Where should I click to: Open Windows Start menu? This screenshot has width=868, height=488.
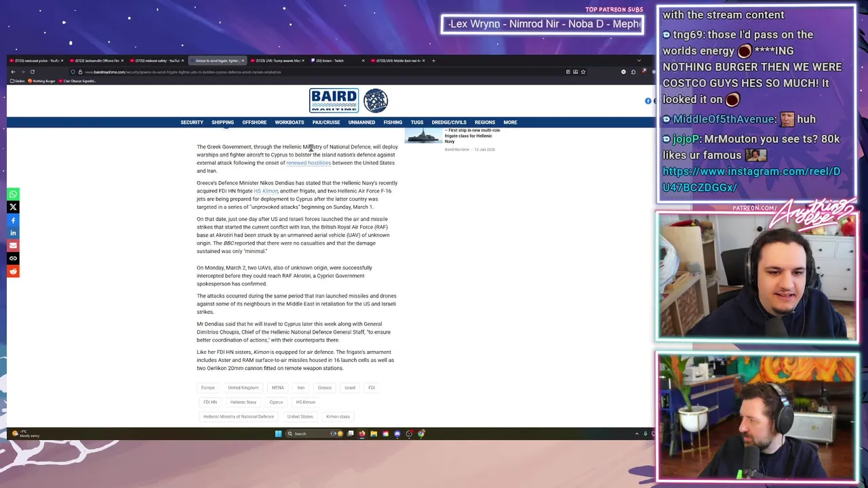[278, 434]
